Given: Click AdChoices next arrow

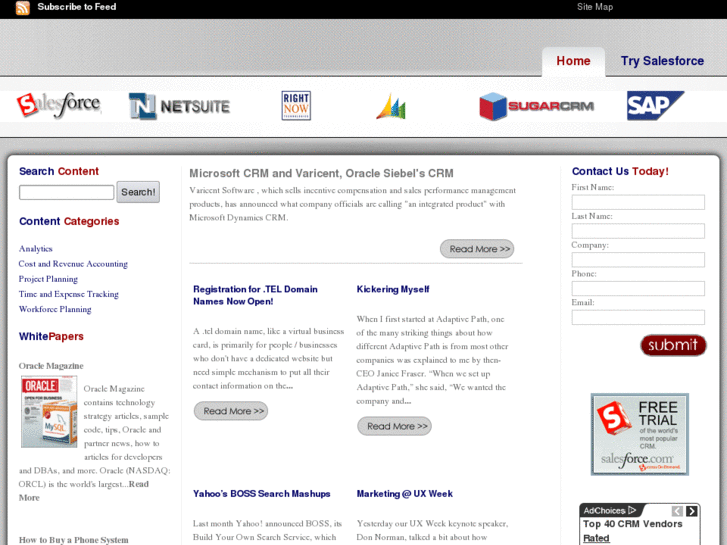Looking at the screenshot, I should (691, 511).
